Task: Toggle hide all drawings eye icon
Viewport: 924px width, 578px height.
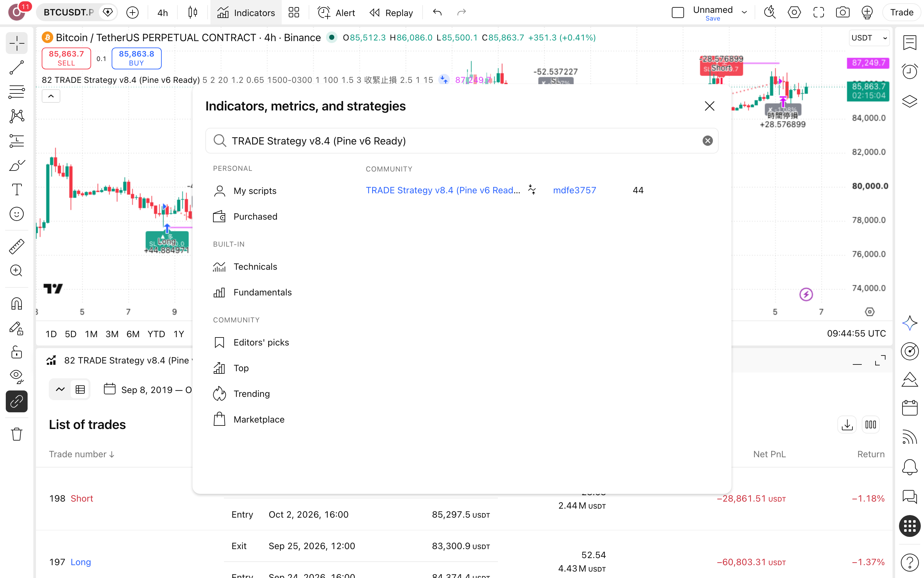Action: [x=16, y=377]
